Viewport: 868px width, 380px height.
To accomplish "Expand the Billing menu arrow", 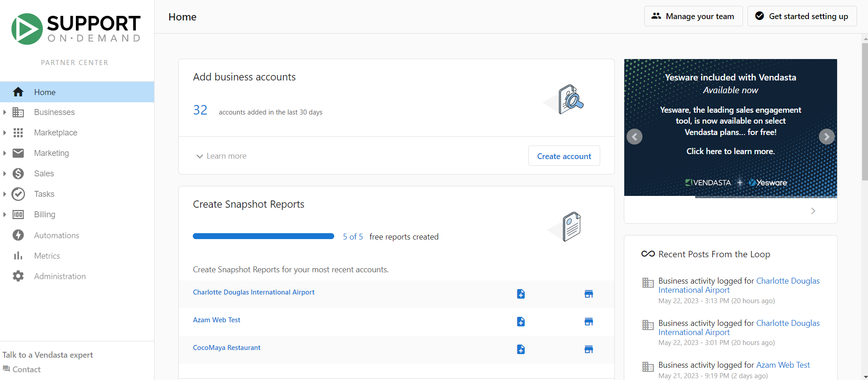I will pyautogui.click(x=5, y=215).
